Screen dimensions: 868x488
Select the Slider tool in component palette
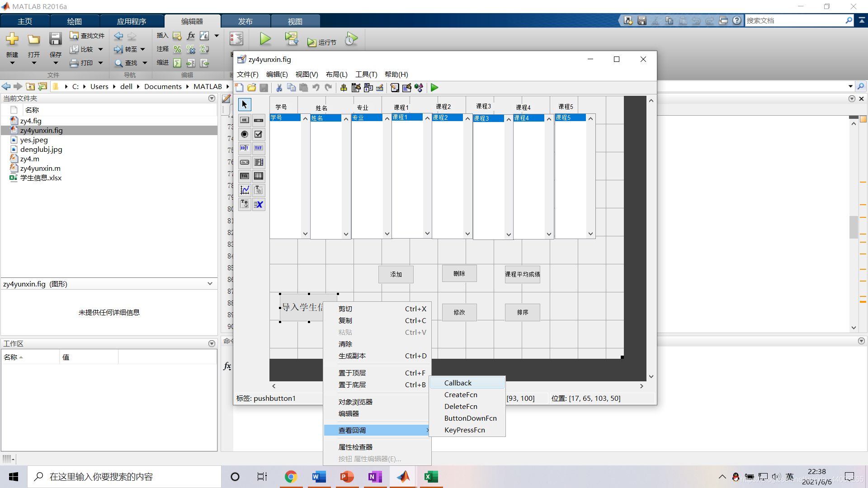[259, 120]
